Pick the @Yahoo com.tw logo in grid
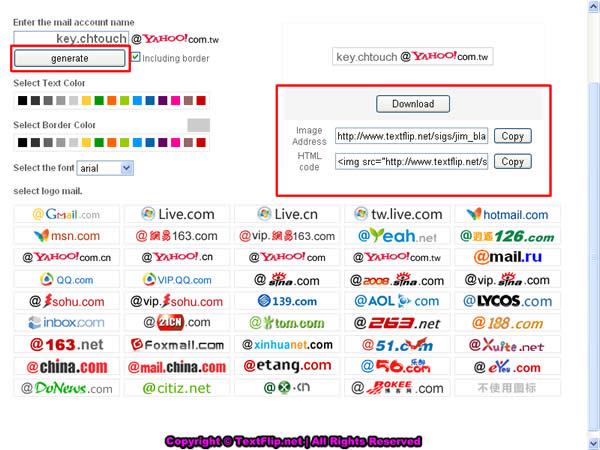This screenshot has width=600, height=450. [397, 257]
